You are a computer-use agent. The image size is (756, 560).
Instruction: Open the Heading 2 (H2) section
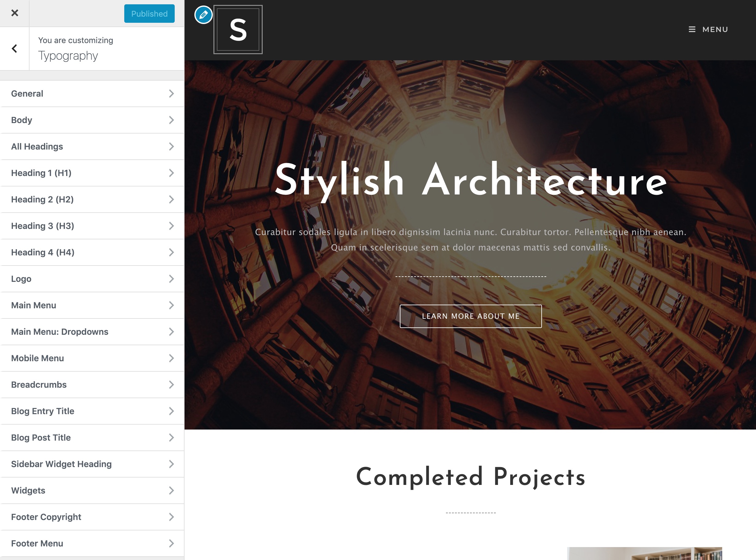coord(92,199)
